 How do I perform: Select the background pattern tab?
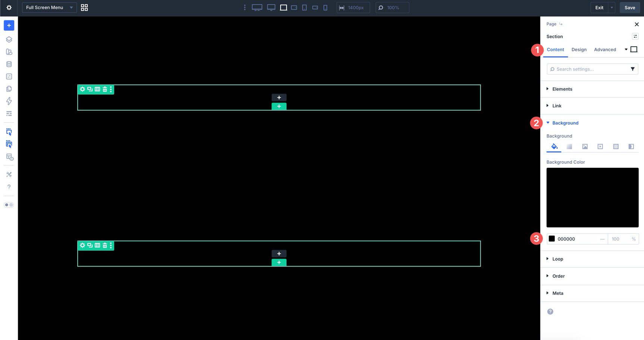point(616,147)
